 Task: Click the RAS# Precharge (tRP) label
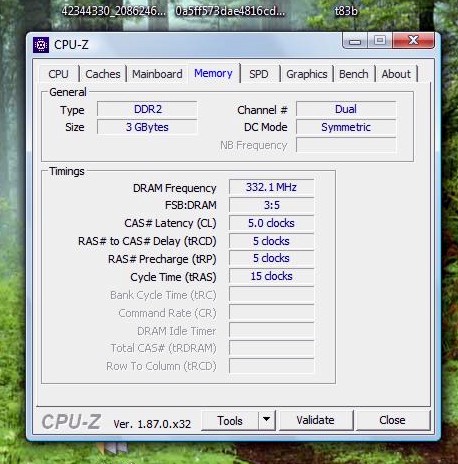click(x=162, y=259)
